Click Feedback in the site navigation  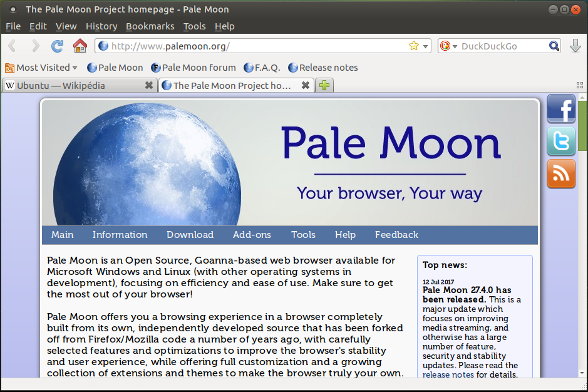click(x=397, y=235)
